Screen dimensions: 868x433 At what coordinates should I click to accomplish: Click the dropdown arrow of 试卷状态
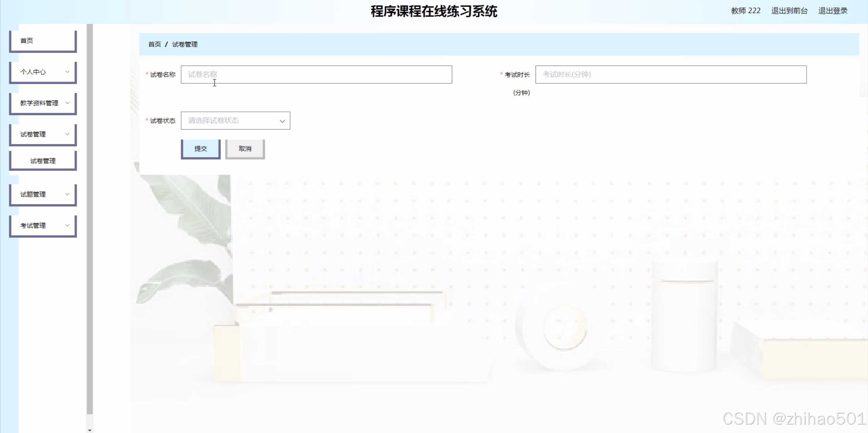pos(282,121)
